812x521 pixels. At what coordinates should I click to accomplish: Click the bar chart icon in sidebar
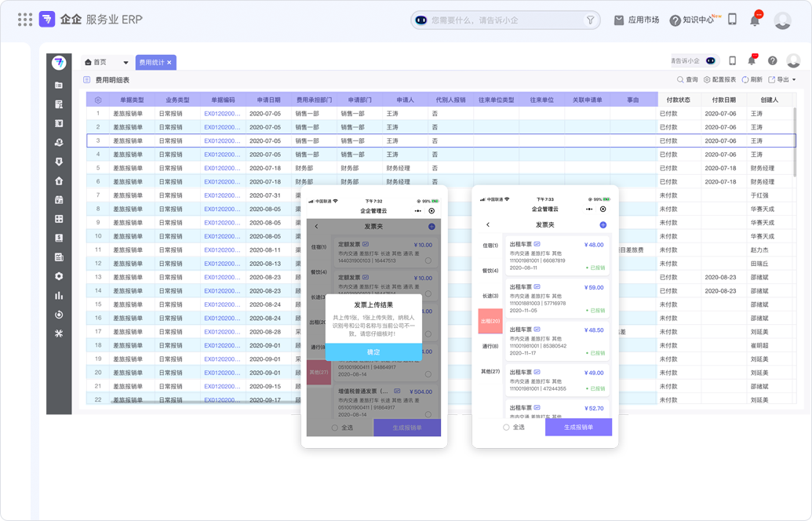point(59,296)
